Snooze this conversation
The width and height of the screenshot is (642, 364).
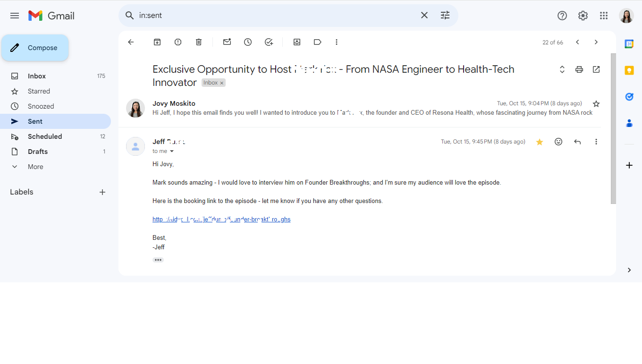248,42
